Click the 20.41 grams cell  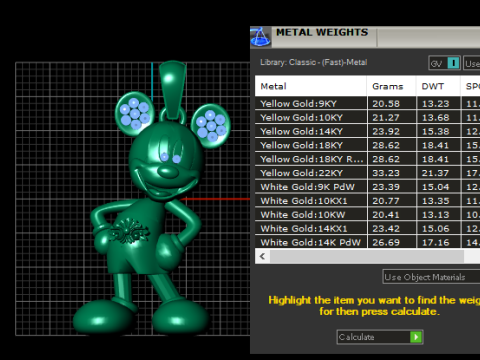[392, 215]
